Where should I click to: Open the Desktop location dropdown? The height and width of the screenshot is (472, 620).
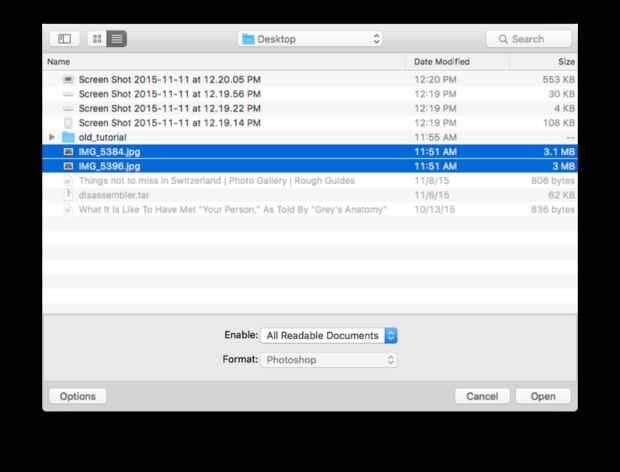click(x=310, y=39)
